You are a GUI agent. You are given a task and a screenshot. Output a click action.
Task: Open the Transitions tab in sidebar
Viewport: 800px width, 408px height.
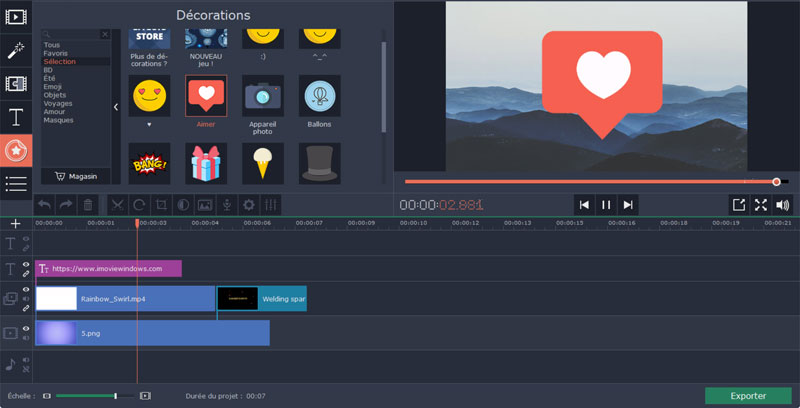(16, 83)
